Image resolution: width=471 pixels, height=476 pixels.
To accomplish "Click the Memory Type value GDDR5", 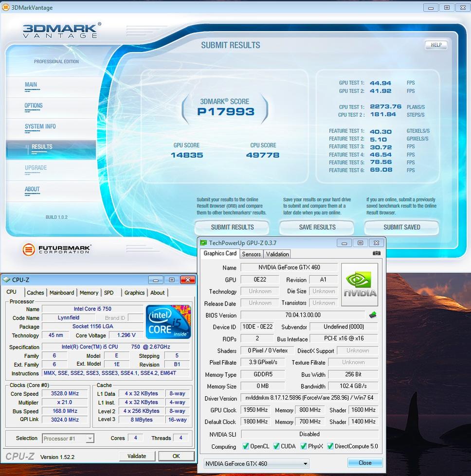I will (x=263, y=374).
